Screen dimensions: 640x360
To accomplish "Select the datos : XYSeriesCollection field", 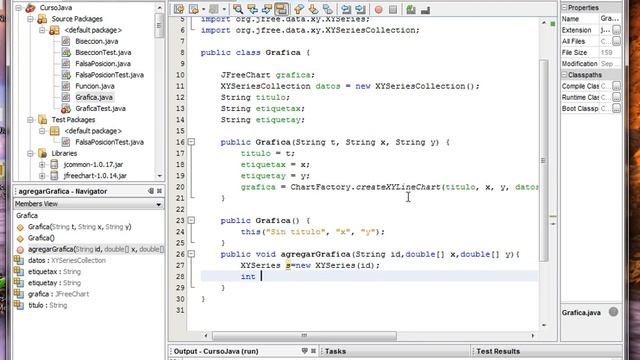I will click(x=67, y=260).
